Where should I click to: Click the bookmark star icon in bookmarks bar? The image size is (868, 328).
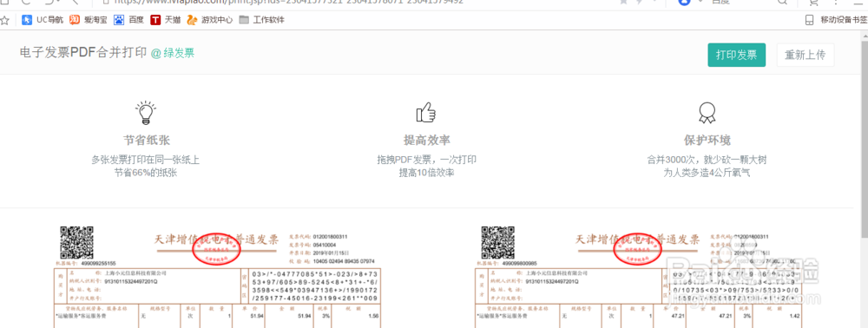pos(5,21)
